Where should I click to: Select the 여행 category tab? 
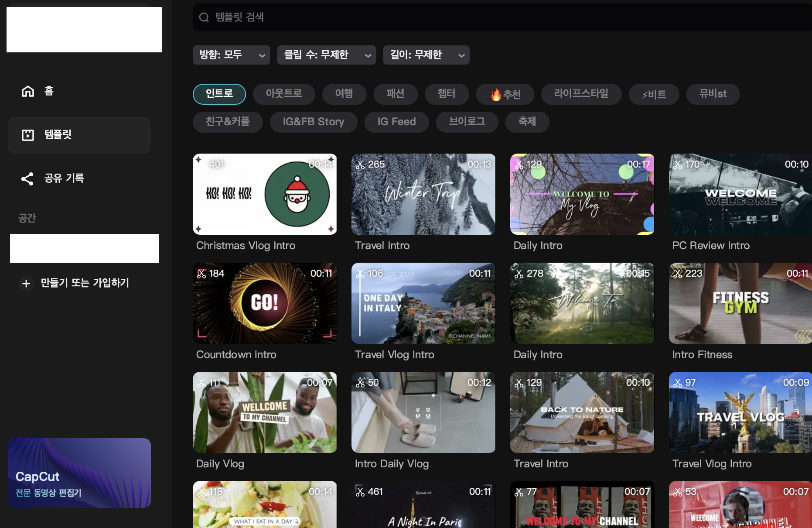344,94
